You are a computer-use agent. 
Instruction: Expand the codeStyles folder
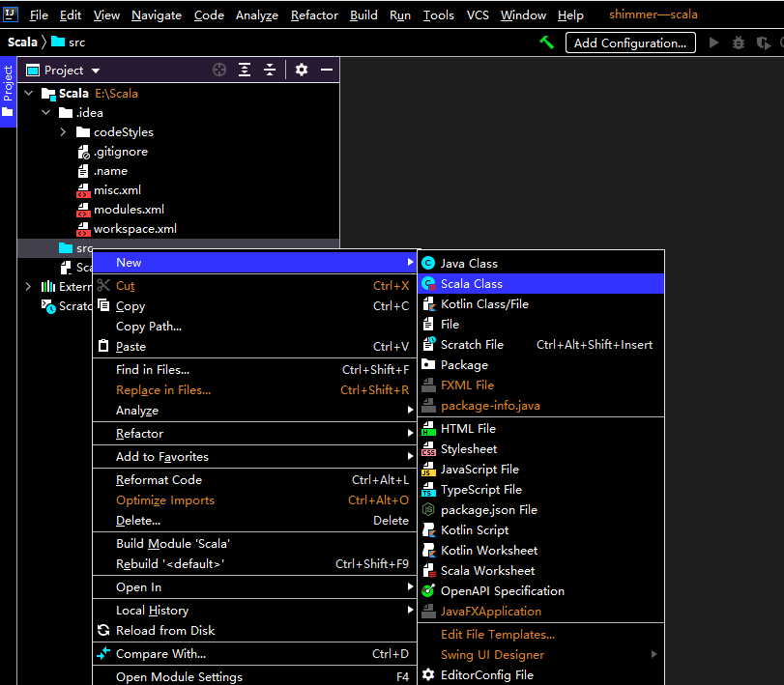(63, 132)
